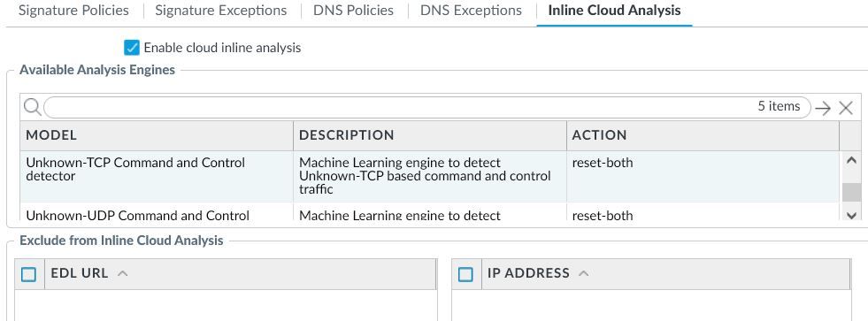Click the EDL URL column header
Viewport: 868px width, 321px height.
tap(240, 273)
